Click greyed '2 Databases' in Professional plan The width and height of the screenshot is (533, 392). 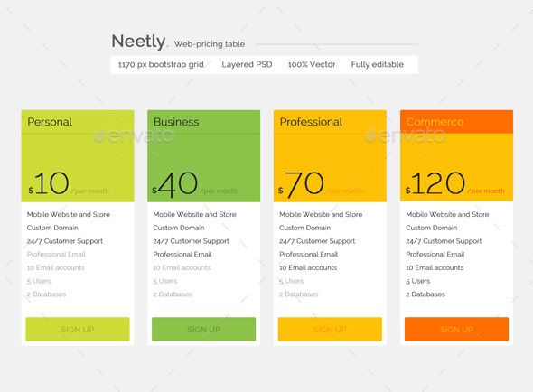298,294
